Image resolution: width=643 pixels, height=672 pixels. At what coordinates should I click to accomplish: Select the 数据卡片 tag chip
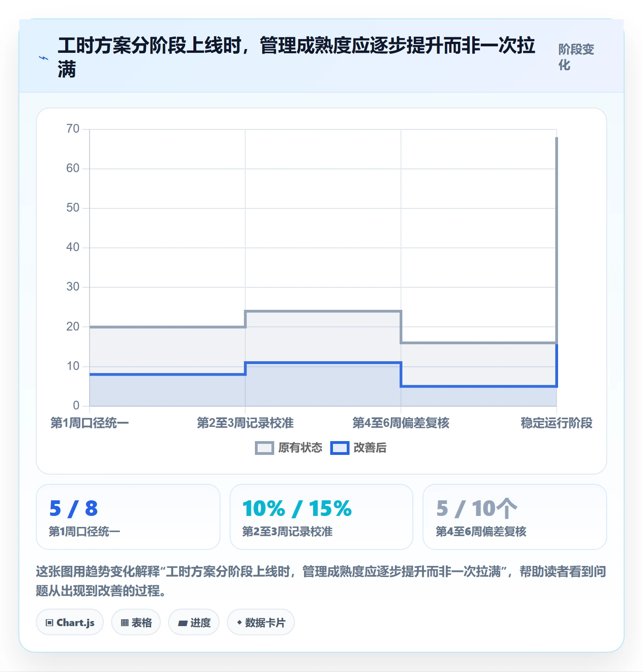261,622
